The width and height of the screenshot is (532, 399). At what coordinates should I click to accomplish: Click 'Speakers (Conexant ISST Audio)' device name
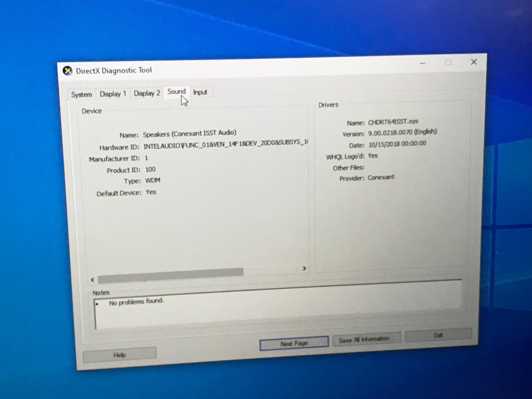coord(190,134)
